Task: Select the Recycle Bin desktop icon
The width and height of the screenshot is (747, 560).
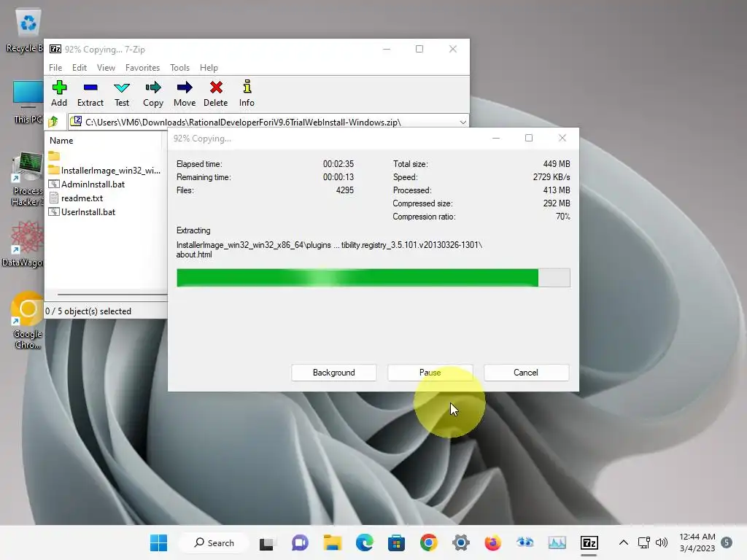Action: [x=25, y=31]
